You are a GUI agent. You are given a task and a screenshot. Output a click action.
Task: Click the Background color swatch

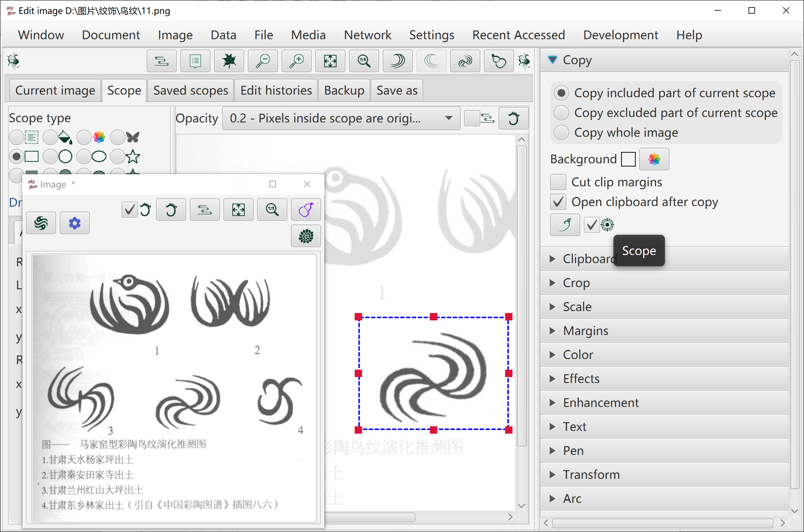point(628,159)
